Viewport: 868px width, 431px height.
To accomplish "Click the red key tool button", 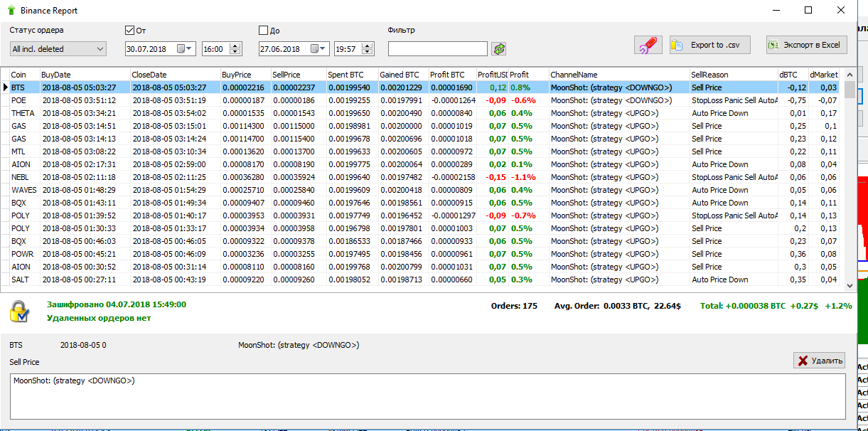I will click(x=648, y=45).
